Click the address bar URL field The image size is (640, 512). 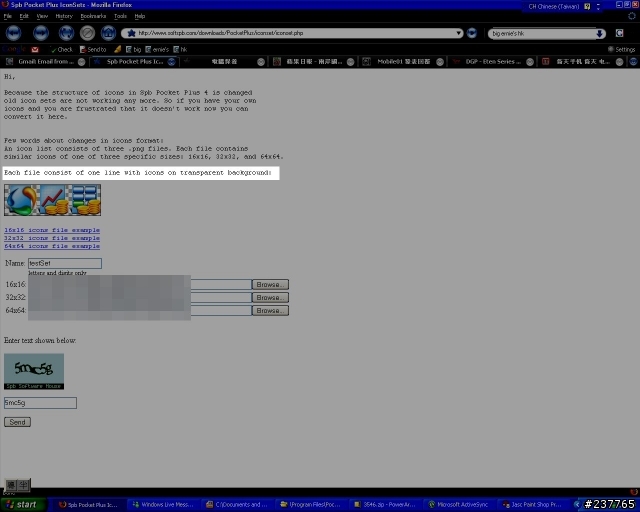click(292, 33)
